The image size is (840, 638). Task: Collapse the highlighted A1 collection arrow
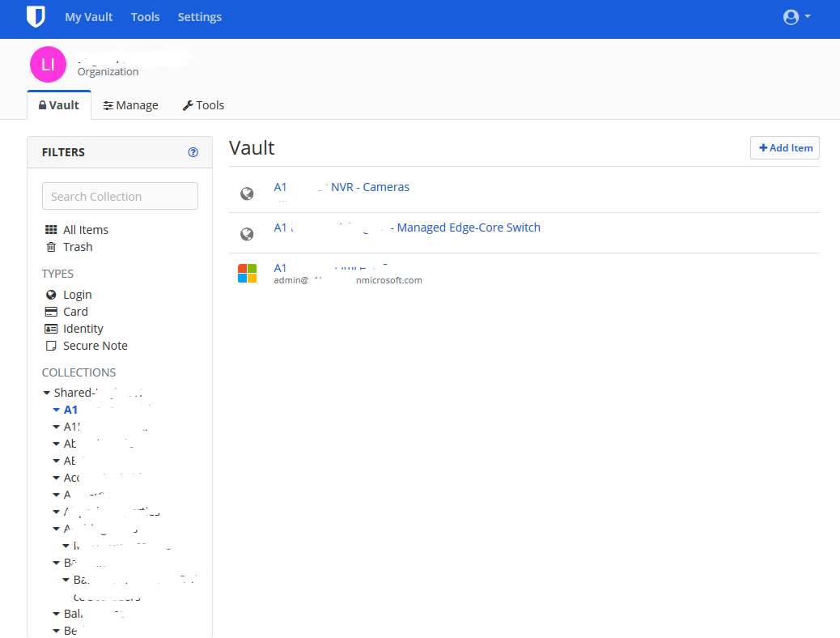click(x=57, y=410)
